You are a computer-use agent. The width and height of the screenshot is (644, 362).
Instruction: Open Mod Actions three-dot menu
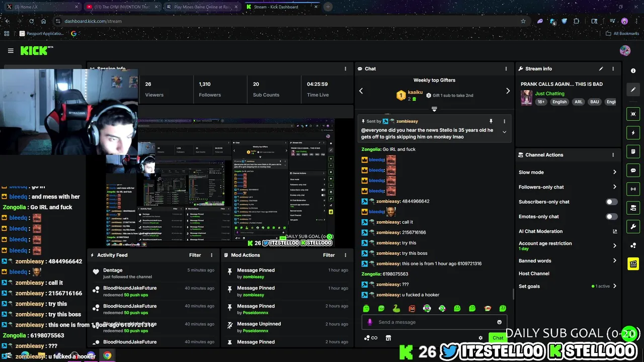pyautogui.click(x=345, y=255)
